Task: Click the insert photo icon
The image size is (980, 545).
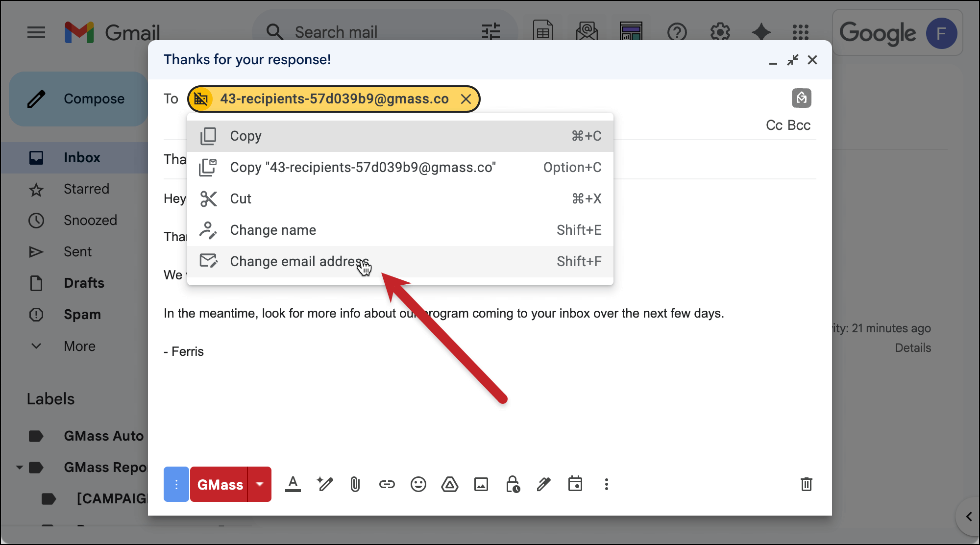Action: click(481, 485)
